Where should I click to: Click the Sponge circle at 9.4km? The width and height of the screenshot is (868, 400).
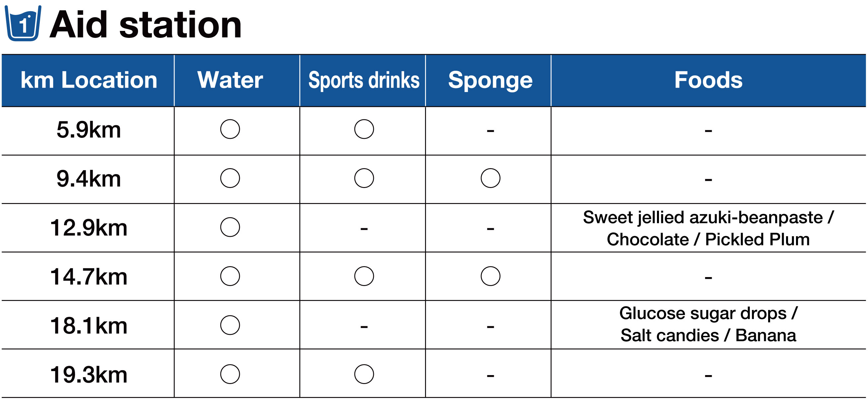coord(490,178)
